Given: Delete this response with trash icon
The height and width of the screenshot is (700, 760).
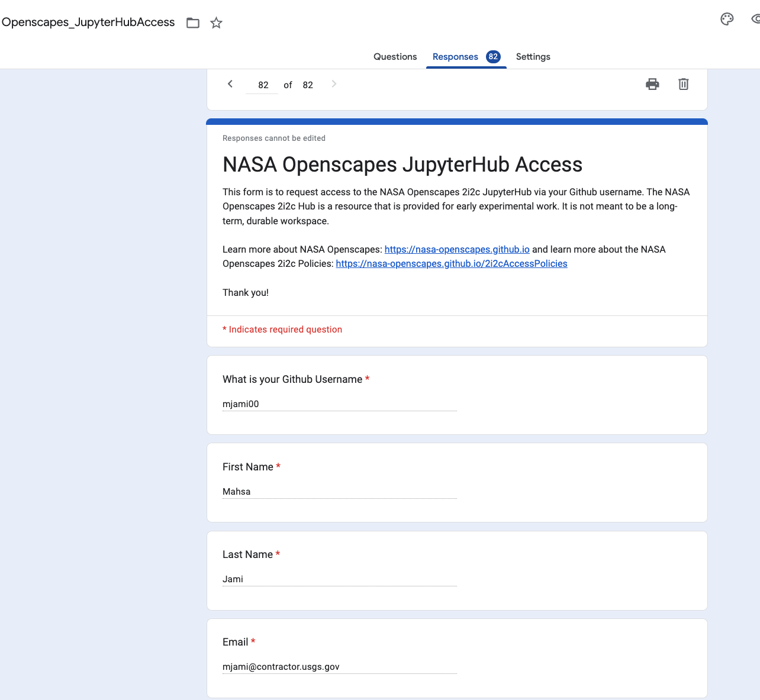Looking at the screenshot, I should coord(684,84).
